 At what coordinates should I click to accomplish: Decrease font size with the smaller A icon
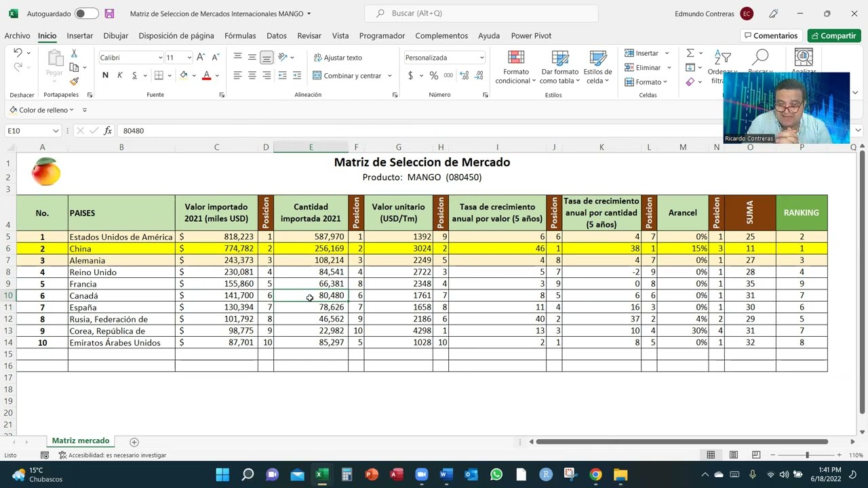214,58
